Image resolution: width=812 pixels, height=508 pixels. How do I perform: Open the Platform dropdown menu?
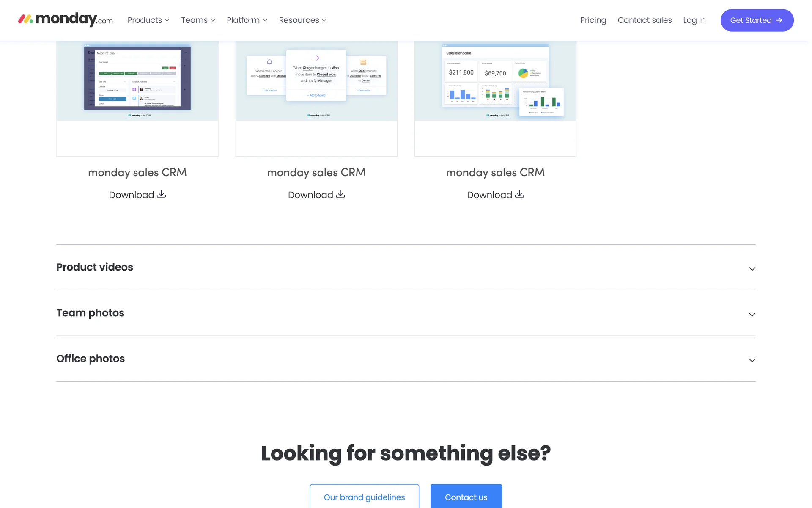(247, 20)
